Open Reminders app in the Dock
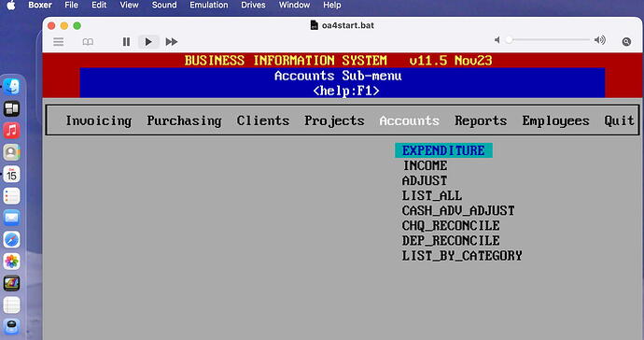Viewport: 644px width, 340px height. point(11,196)
